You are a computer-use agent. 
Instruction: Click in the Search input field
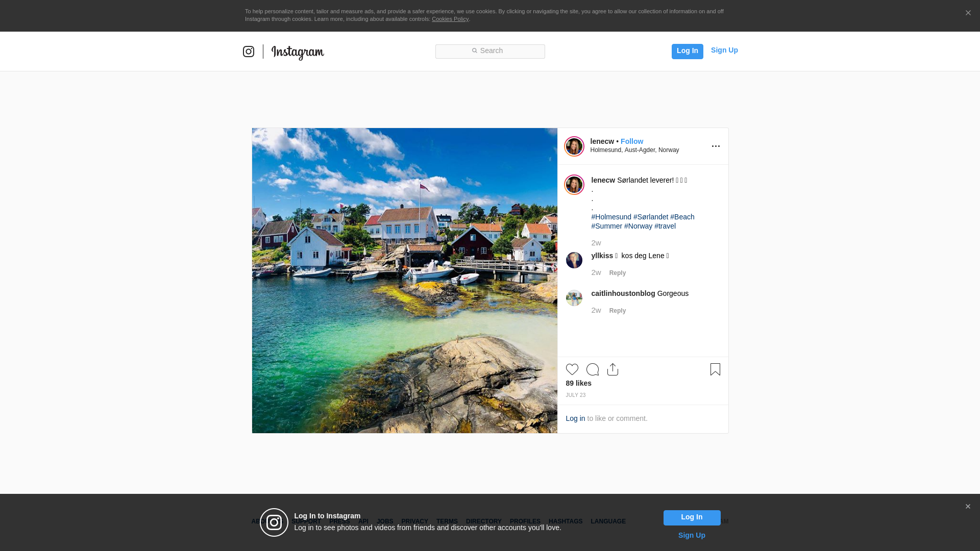[490, 51]
